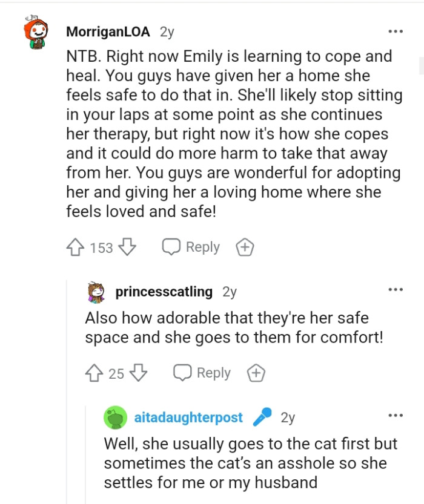Open overflow menu on MorriganLOA's comment

[x=396, y=31]
